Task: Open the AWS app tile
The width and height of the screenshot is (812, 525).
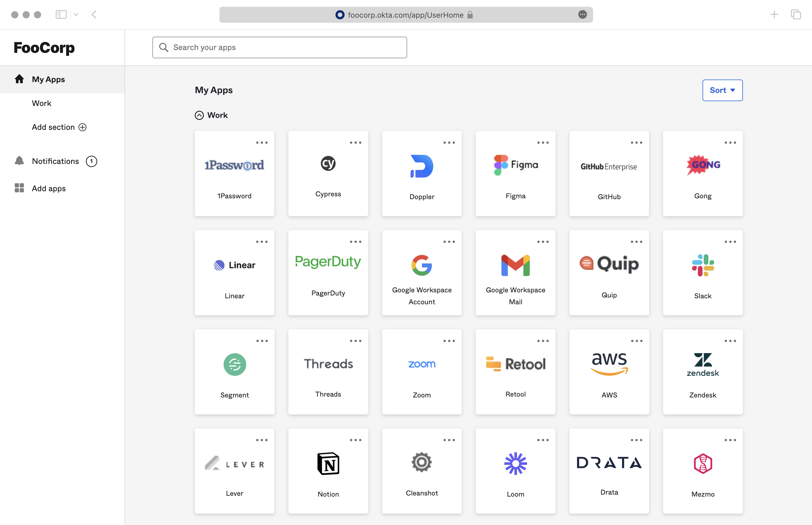Action: pos(609,372)
